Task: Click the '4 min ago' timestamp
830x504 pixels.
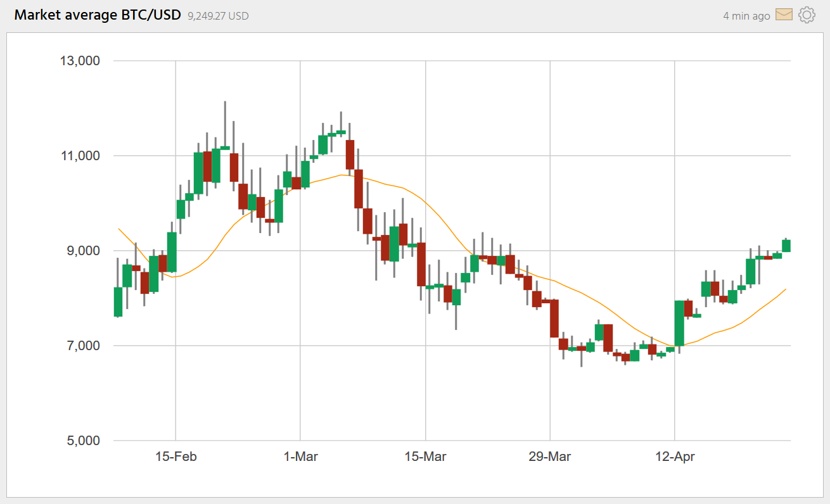Action: (746, 16)
